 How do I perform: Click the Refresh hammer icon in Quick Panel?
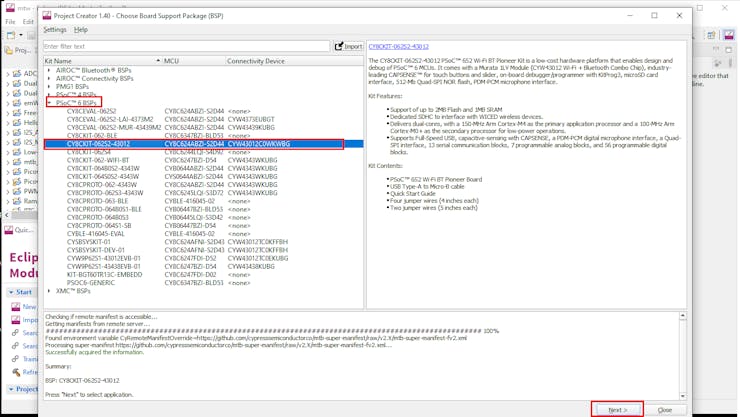point(16,372)
